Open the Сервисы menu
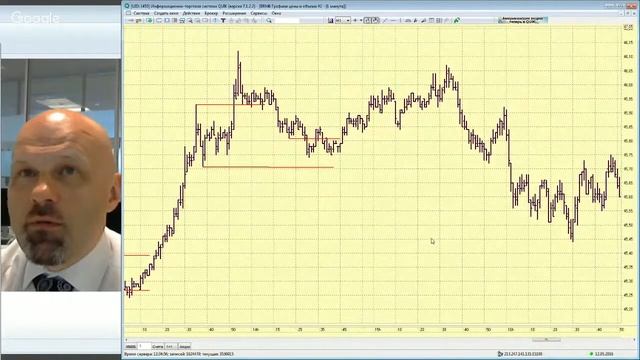Screen dimensions: 640x360 (x=259, y=13)
